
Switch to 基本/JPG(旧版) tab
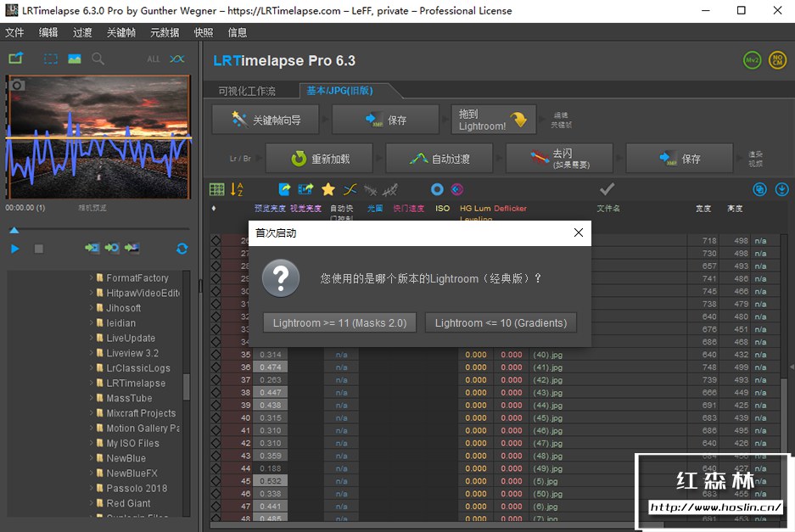340,91
